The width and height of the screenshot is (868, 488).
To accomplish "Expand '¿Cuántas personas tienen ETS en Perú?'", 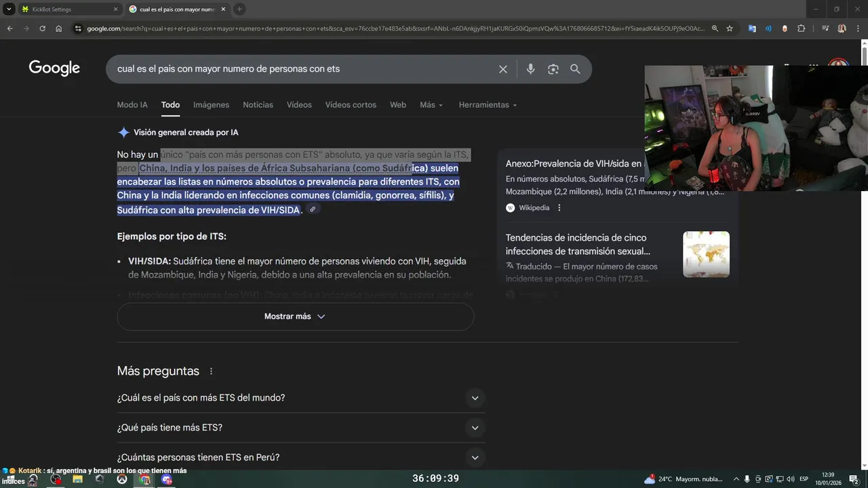I will [x=301, y=457].
